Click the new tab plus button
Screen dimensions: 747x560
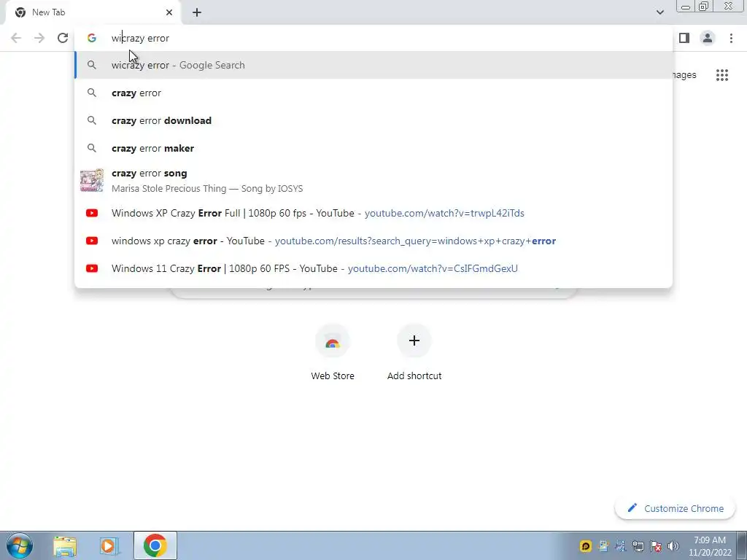click(197, 12)
